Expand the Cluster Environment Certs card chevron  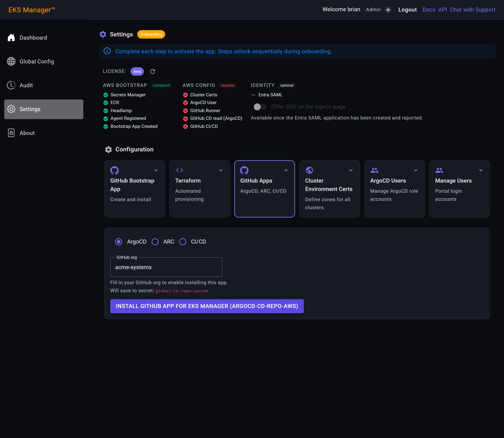pos(351,170)
